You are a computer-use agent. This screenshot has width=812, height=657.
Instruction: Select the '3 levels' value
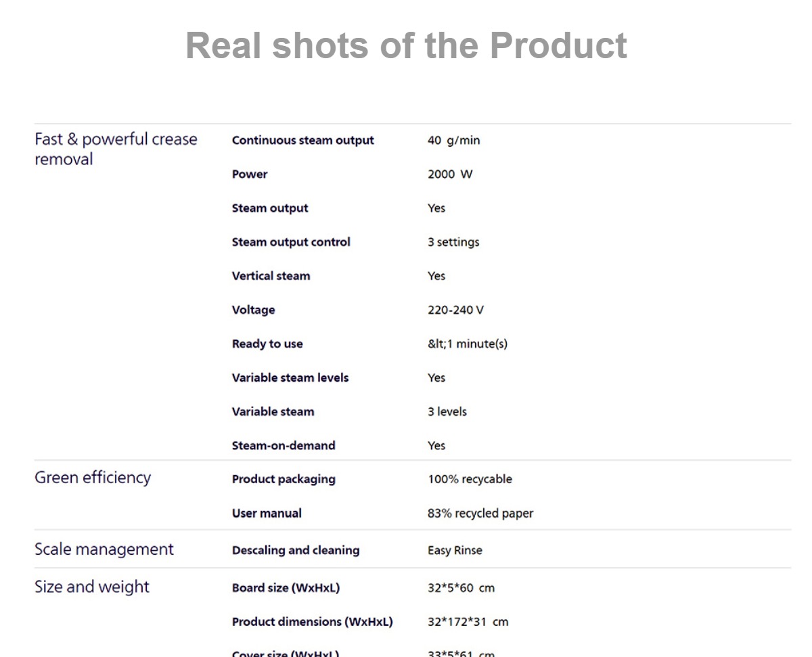(x=447, y=411)
